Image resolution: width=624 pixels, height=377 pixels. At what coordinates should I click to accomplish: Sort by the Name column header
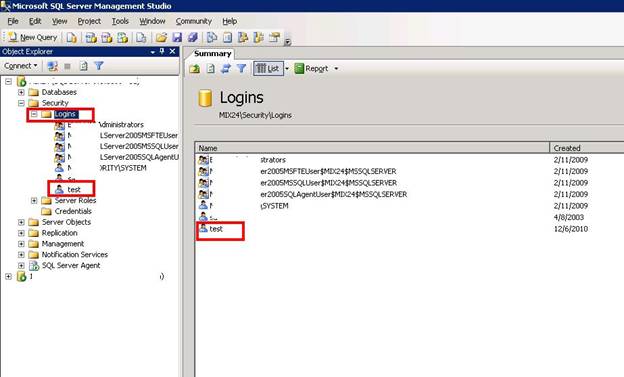(372, 148)
